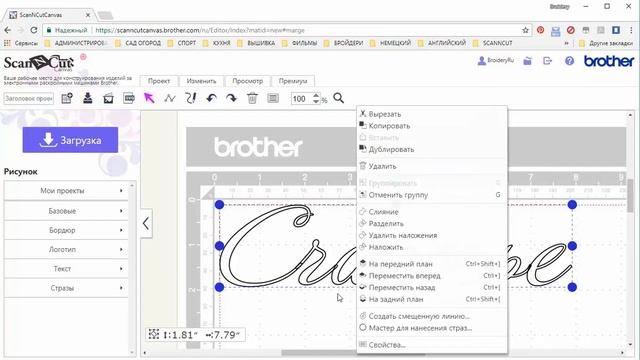
Task: Choose На передний план in context menu
Action: point(432,264)
